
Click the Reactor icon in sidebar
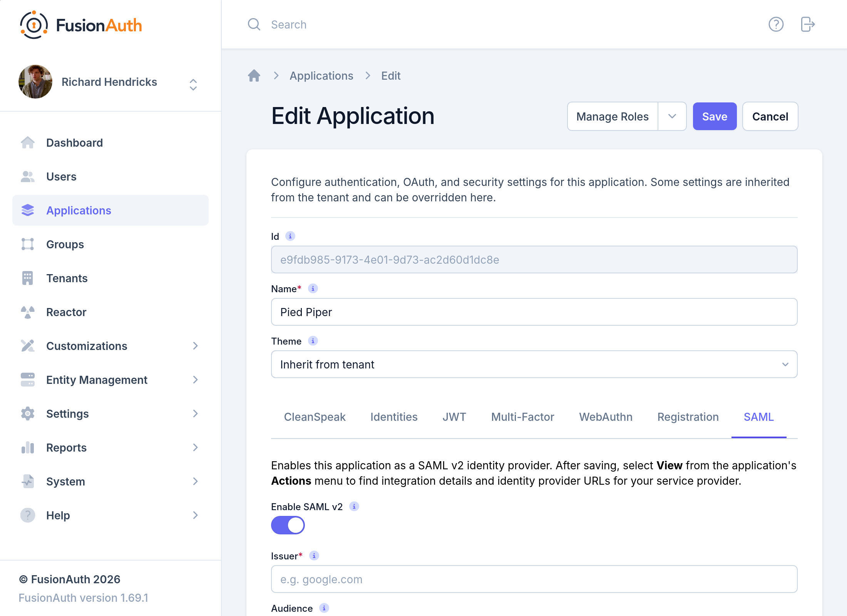(x=28, y=312)
